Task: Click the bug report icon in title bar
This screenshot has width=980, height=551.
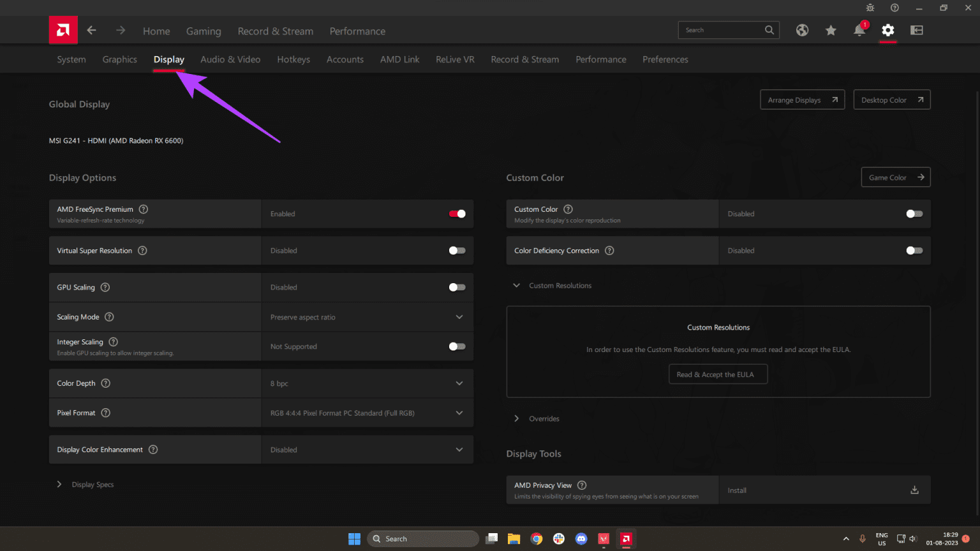Action: pos(870,8)
